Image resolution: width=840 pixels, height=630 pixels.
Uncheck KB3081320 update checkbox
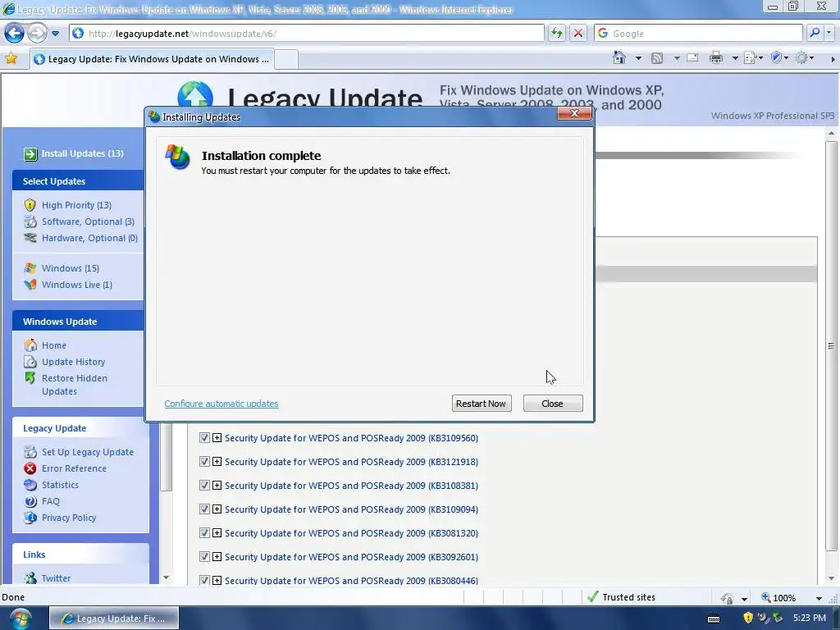(x=204, y=533)
